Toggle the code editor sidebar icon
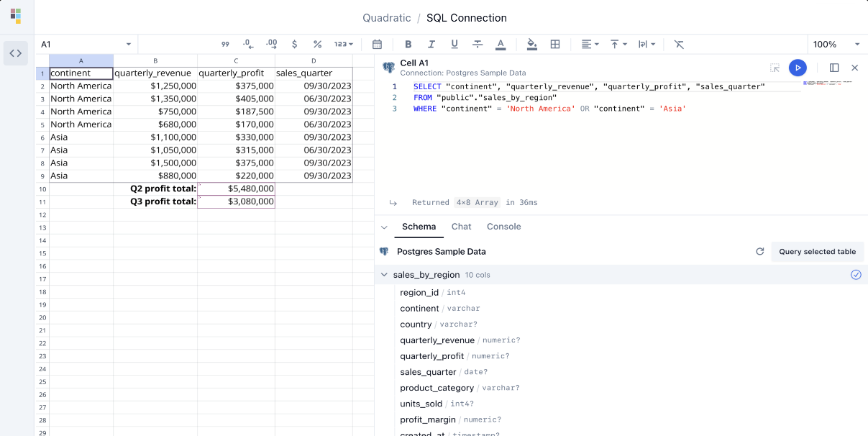The height and width of the screenshot is (436, 868). tap(16, 53)
